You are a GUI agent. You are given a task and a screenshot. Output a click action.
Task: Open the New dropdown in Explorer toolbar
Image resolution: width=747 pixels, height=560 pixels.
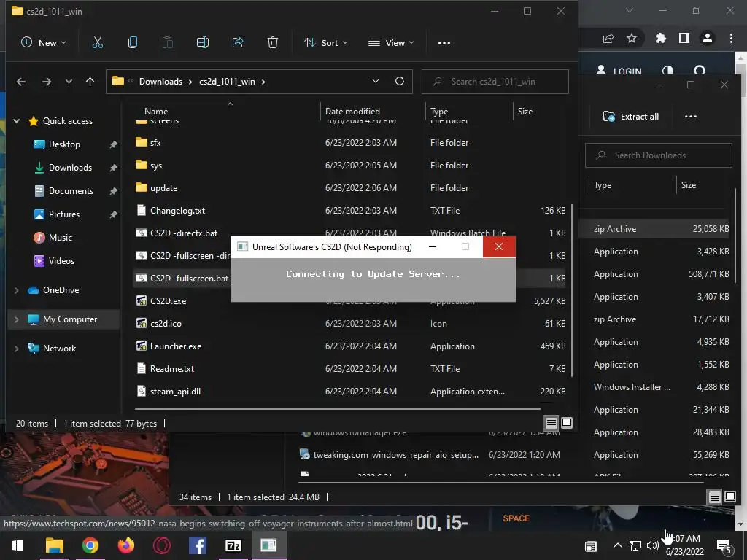(43, 42)
